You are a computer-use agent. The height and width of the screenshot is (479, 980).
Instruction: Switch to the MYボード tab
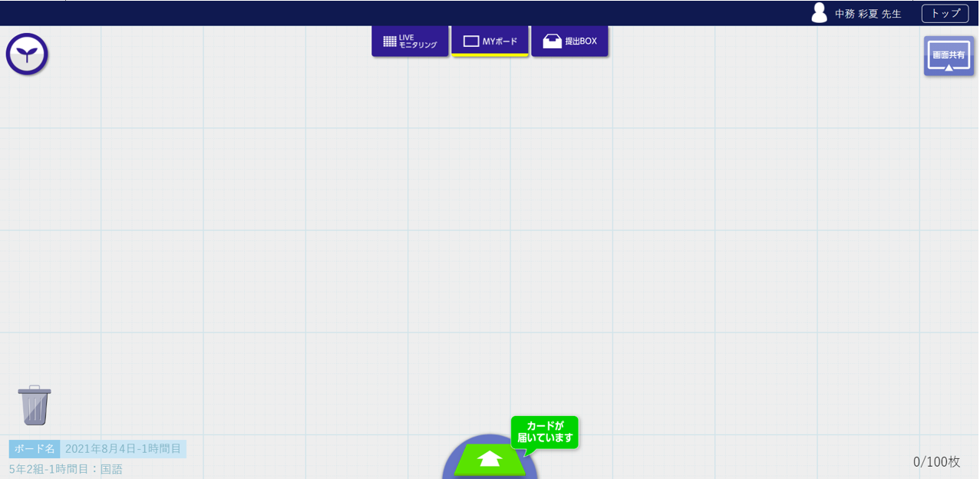pyautogui.click(x=490, y=41)
